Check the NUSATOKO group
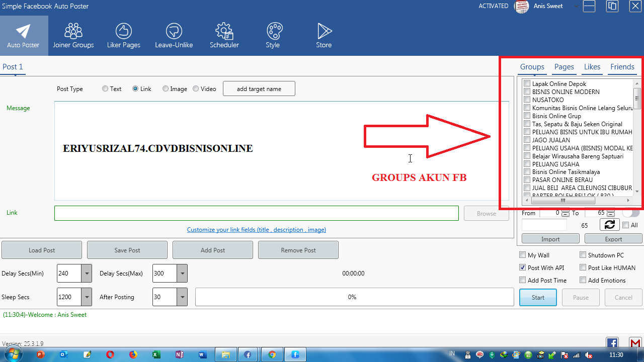 pos(527,100)
